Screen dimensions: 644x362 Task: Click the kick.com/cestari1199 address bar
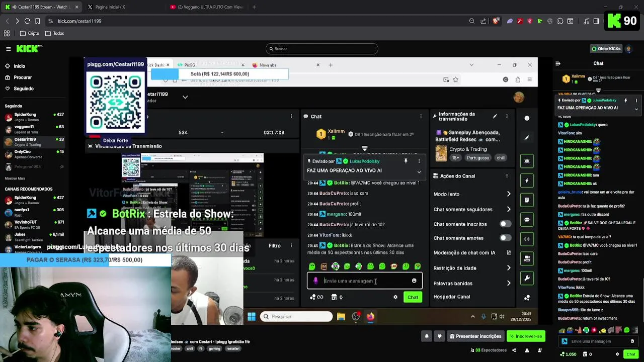(79, 21)
